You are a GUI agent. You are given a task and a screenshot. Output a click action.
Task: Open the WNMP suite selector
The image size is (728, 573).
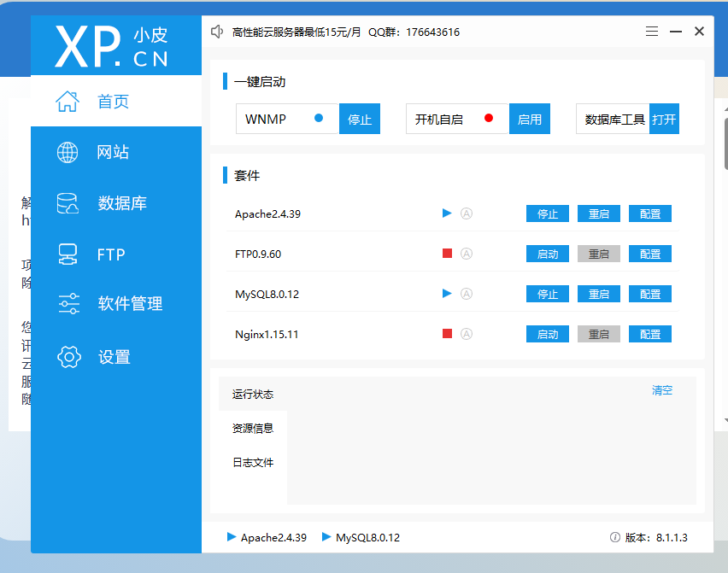287,119
